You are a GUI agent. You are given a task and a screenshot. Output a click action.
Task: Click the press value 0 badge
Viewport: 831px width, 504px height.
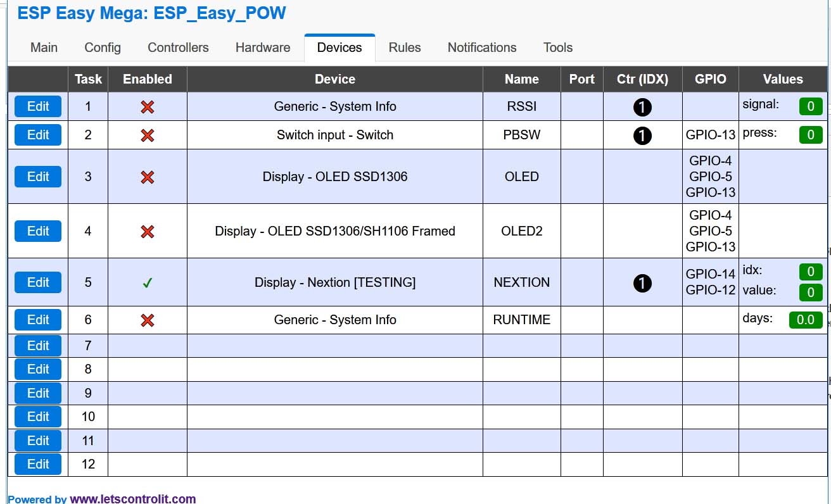coord(811,135)
